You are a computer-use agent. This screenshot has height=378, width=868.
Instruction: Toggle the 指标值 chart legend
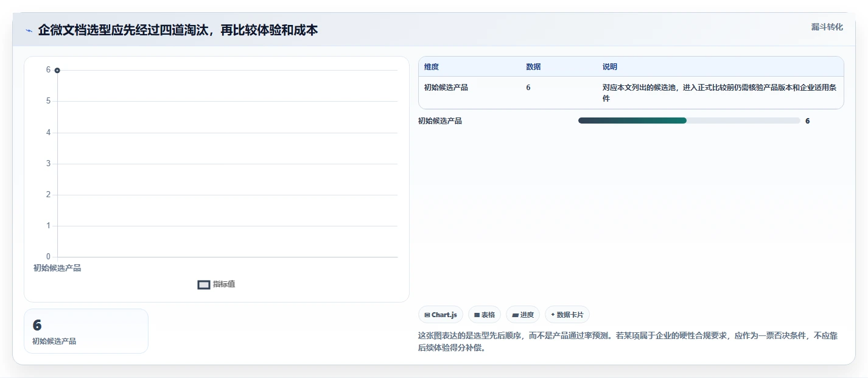217,284
